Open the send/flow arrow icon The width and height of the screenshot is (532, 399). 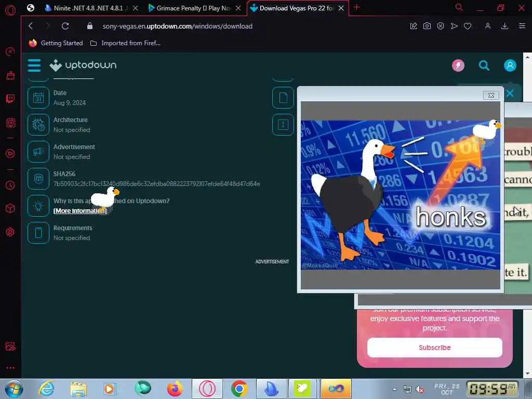tap(454, 26)
